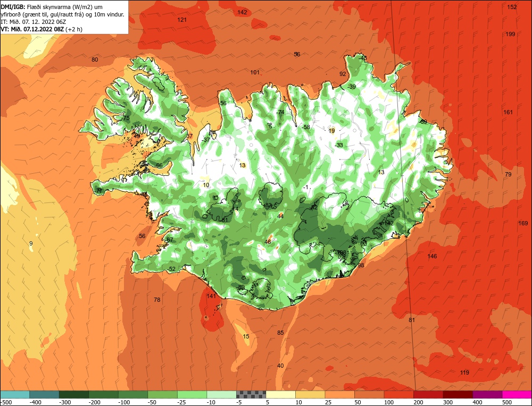Pick the orange legend swatch between 25 and 50
Image resolution: width=532 pixels, height=406 pixels.
coord(339,394)
